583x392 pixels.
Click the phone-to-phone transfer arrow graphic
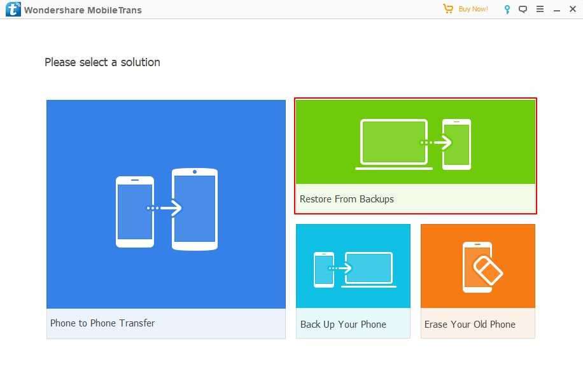(164, 208)
